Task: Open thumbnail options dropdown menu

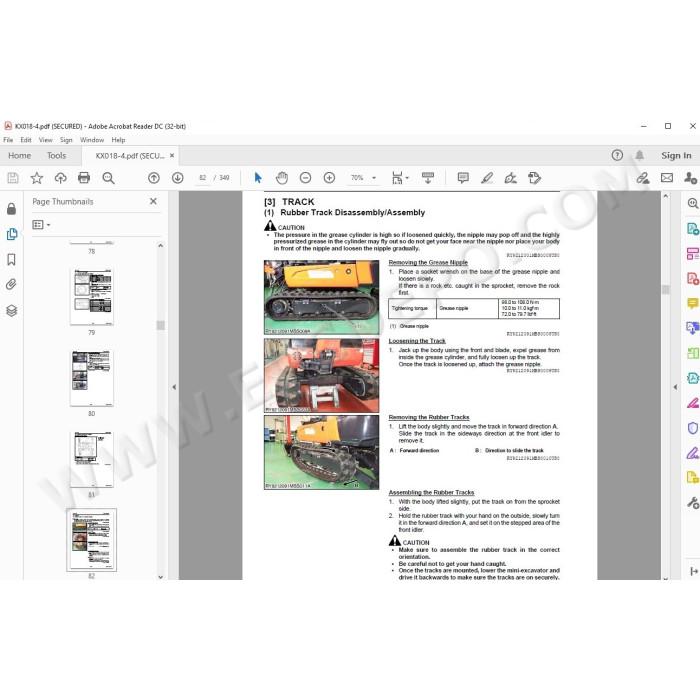Action: (42, 225)
